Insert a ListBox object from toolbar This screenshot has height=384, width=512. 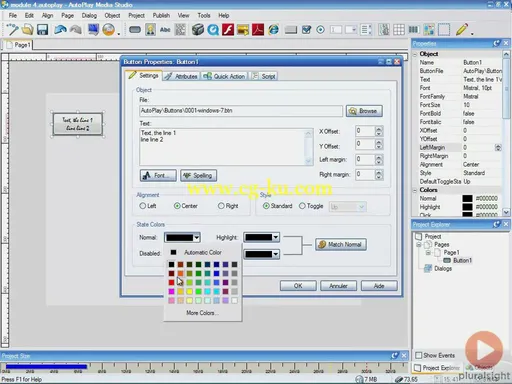366,30
